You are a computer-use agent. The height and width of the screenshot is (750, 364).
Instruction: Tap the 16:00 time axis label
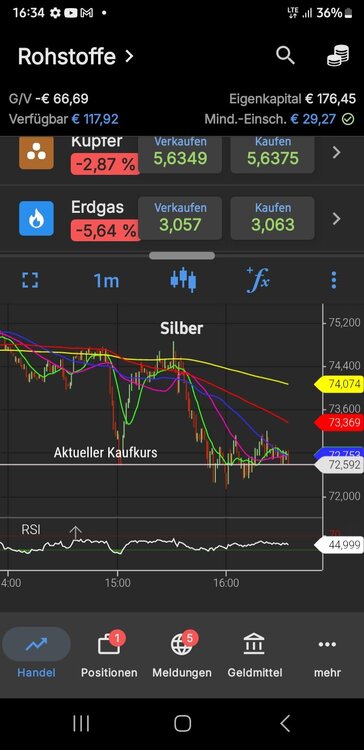[226, 584]
